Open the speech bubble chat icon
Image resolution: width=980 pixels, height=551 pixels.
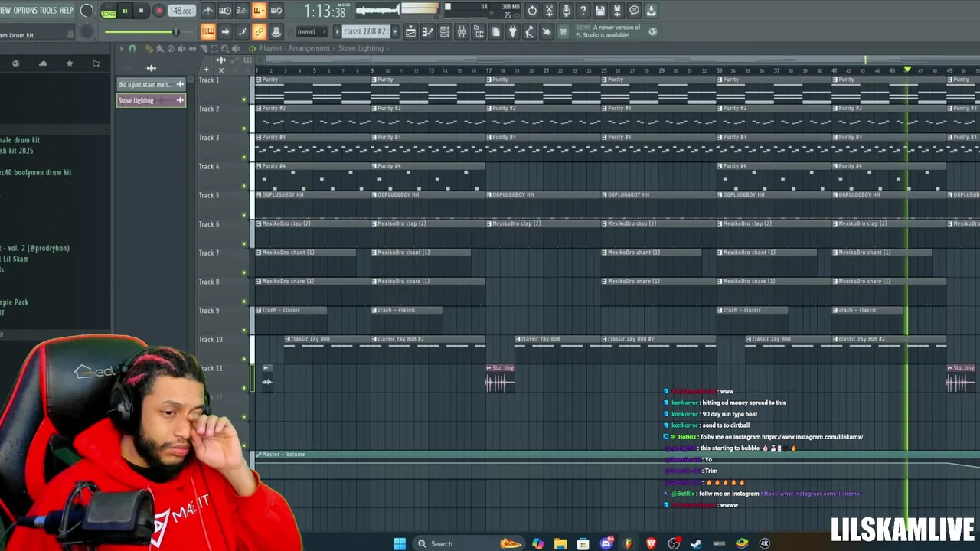coord(634,11)
